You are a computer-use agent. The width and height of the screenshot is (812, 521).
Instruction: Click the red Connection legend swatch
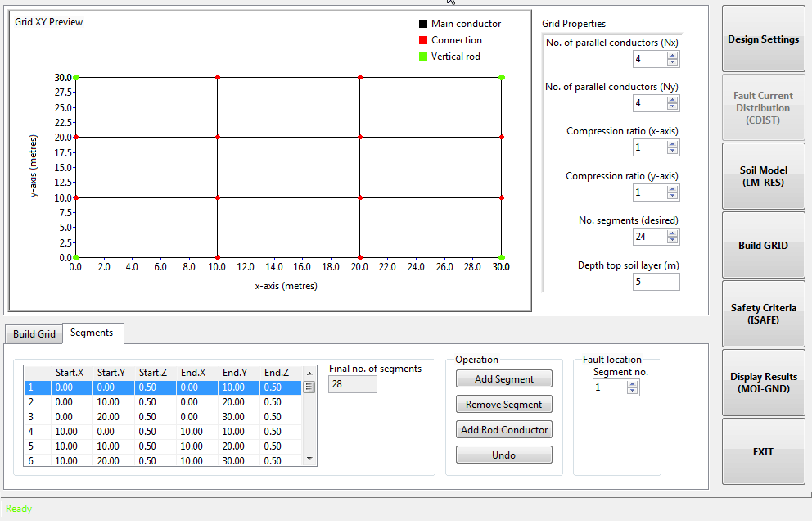click(423, 40)
